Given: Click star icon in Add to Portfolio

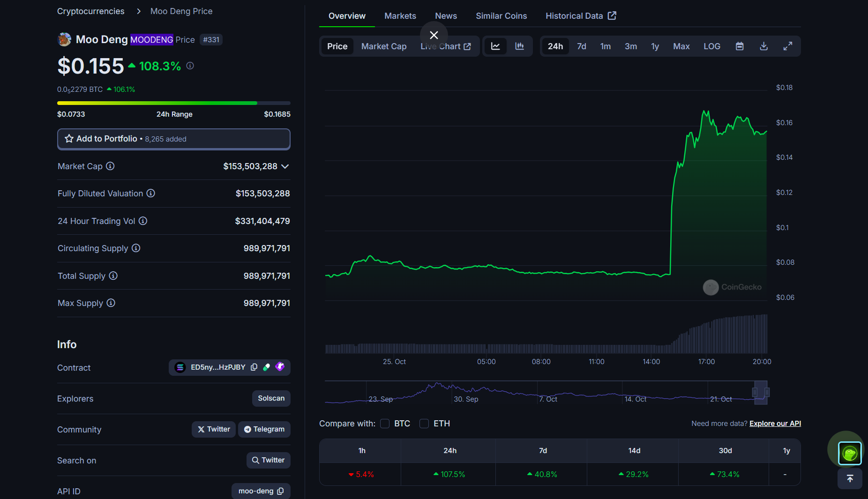Looking at the screenshot, I should pos(69,139).
